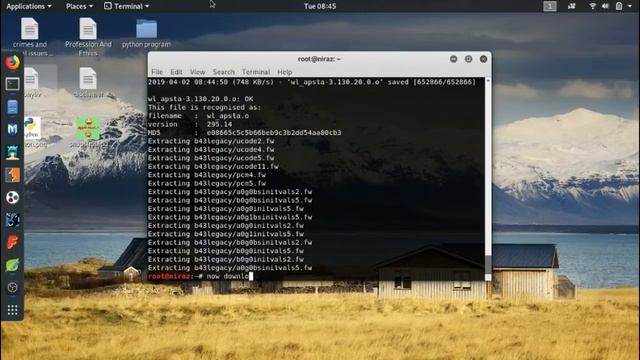Launch Metasploit from the dock
The width and height of the screenshot is (640, 360).
[x=12, y=129]
